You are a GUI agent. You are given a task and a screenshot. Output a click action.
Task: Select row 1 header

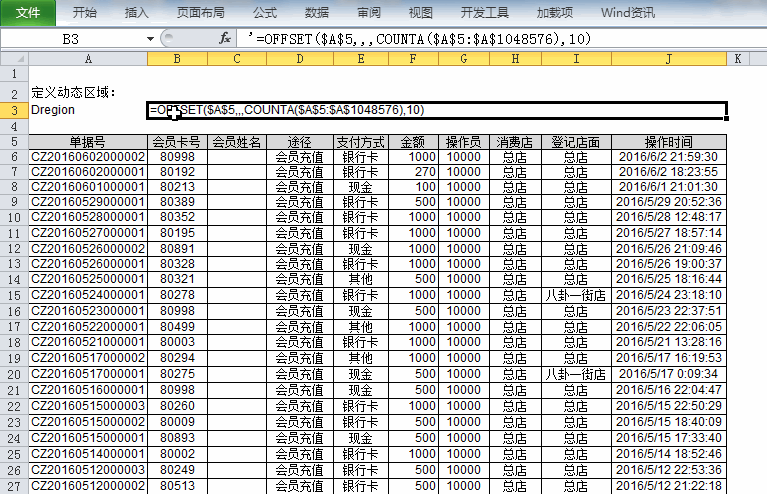point(14,74)
